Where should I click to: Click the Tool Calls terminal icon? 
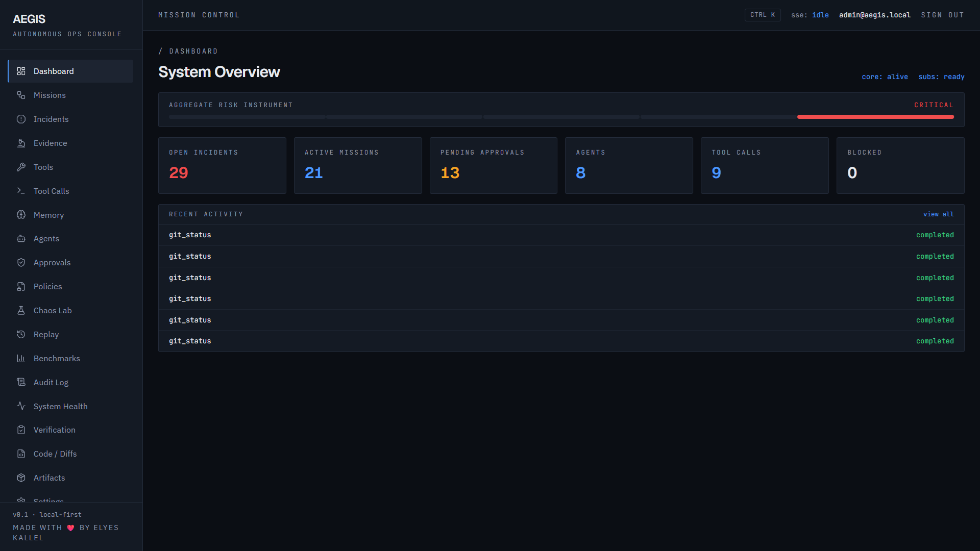click(x=21, y=191)
